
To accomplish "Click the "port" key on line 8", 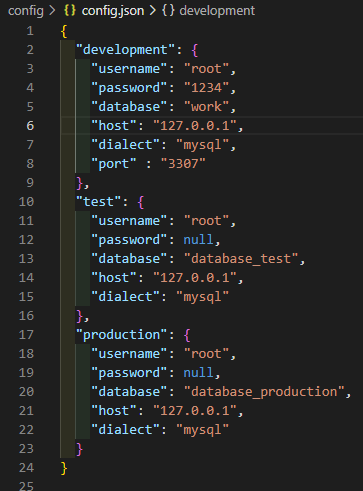I will point(114,164).
